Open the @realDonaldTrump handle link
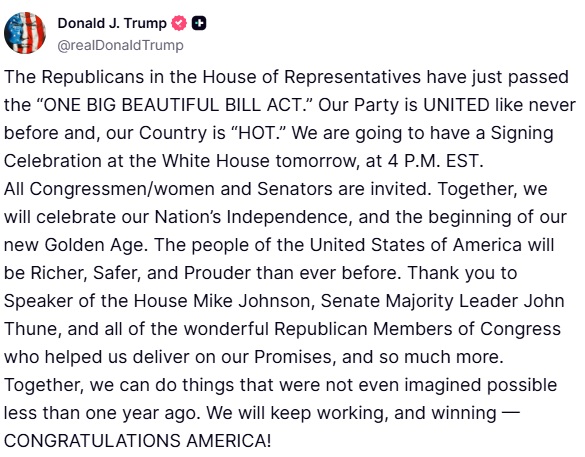Image resolution: width=585 pixels, height=457 pixels. pos(120,45)
